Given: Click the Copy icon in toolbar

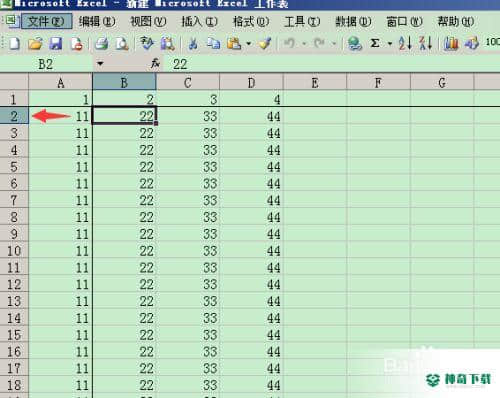Looking at the screenshot, I should click(x=213, y=44).
